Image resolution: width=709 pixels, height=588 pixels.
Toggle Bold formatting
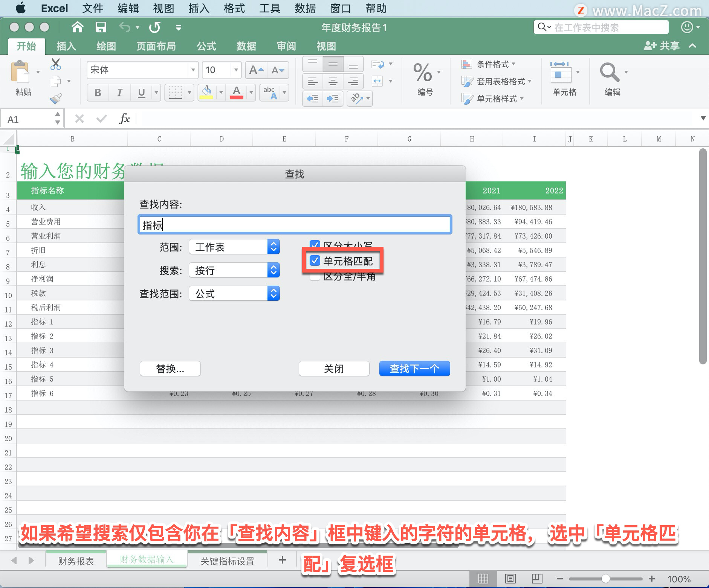click(x=98, y=93)
